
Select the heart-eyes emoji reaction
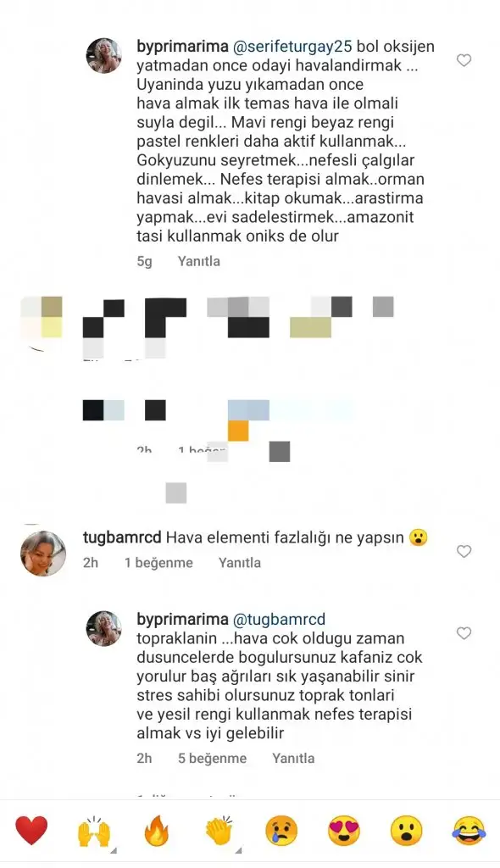tap(344, 831)
